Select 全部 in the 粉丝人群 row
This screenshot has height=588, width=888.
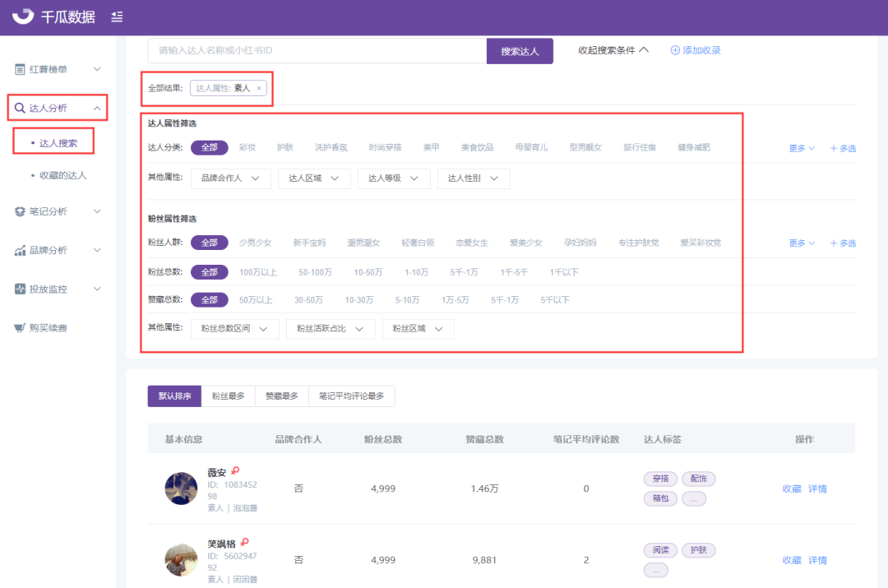(210, 243)
